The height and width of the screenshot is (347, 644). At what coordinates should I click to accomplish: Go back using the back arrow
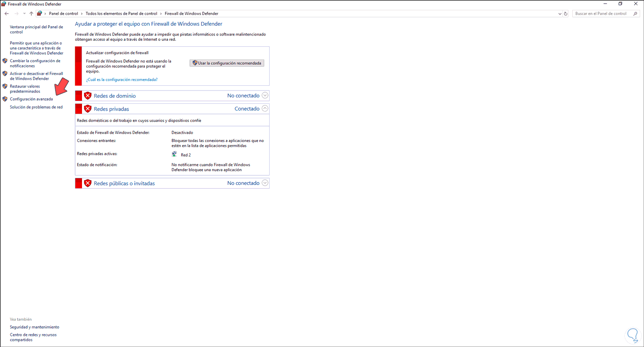pyautogui.click(x=6, y=14)
